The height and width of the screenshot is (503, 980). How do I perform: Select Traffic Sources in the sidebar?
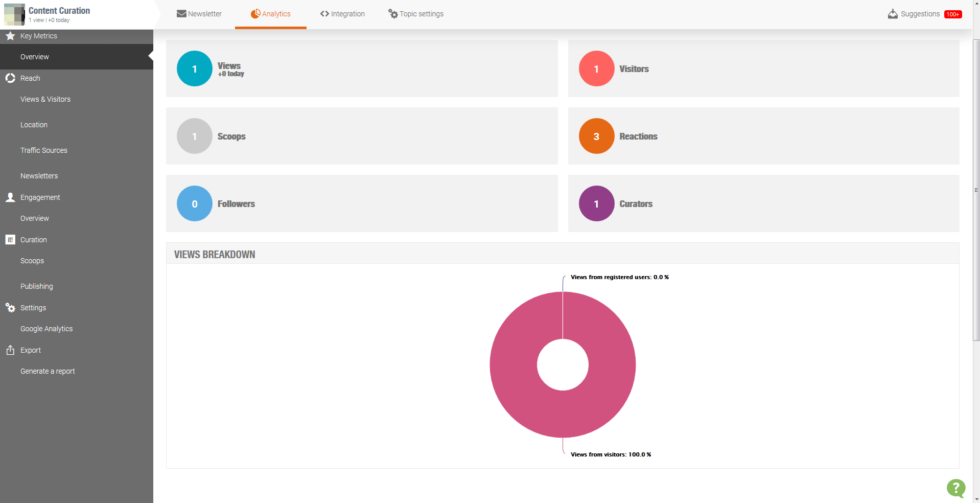(x=44, y=150)
